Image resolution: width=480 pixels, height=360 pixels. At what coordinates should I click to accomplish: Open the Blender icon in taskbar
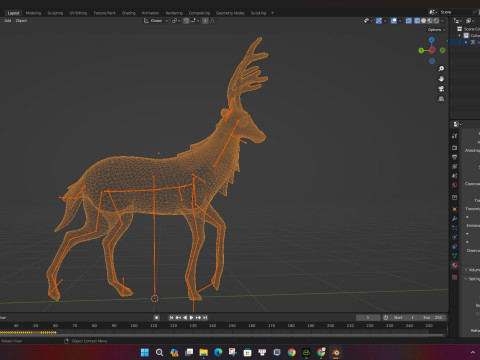coord(336,352)
